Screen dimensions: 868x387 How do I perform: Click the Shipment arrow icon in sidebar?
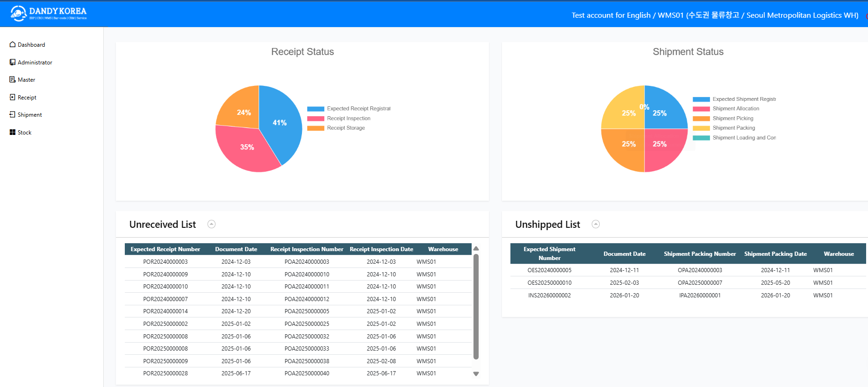[x=13, y=114]
